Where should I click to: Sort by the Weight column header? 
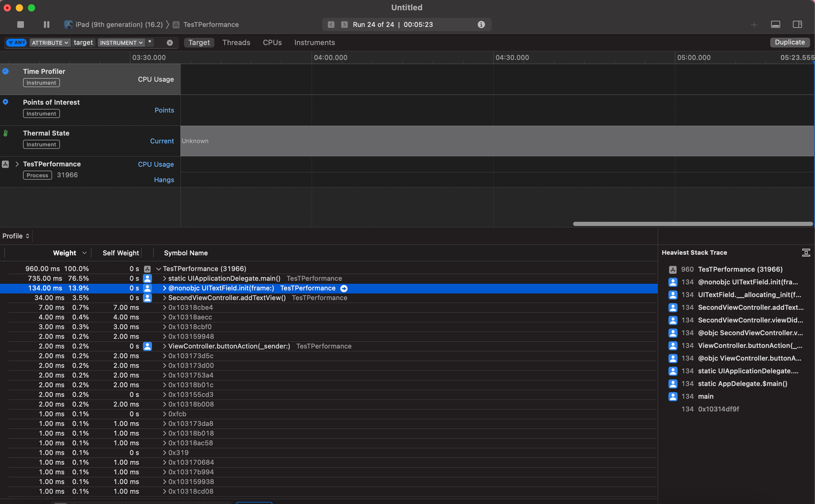pos(64,253)
